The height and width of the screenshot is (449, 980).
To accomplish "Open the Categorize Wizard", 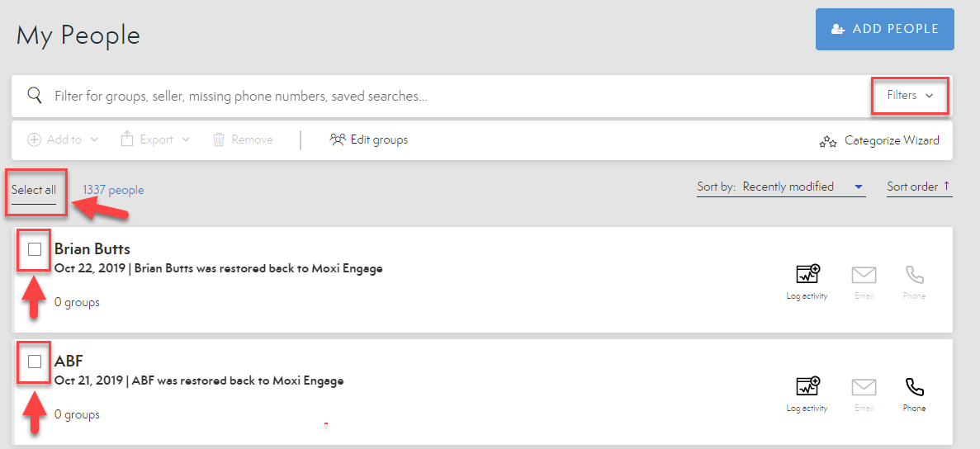I will click(879, 140).
